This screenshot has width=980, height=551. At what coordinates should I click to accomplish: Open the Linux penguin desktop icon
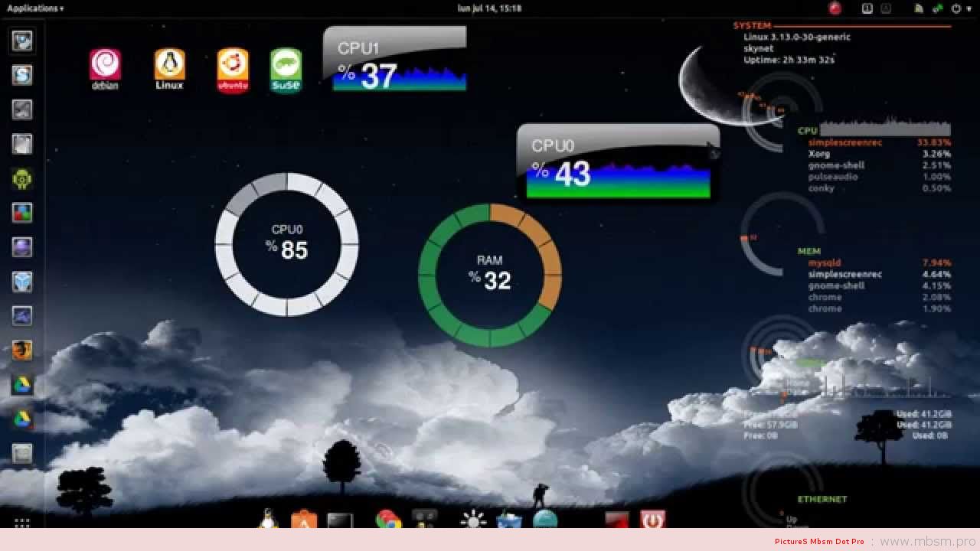(x=169, y=69)
